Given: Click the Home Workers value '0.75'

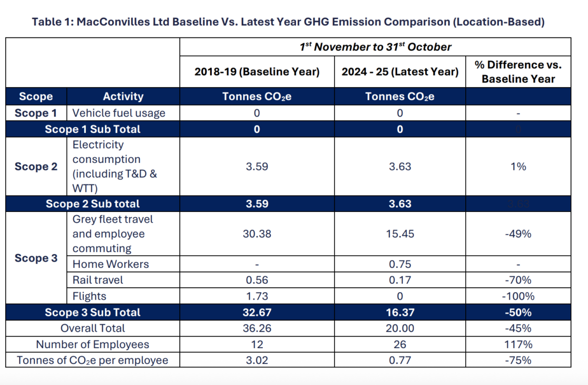Looking at the screenshot, I should pos(400,264).
